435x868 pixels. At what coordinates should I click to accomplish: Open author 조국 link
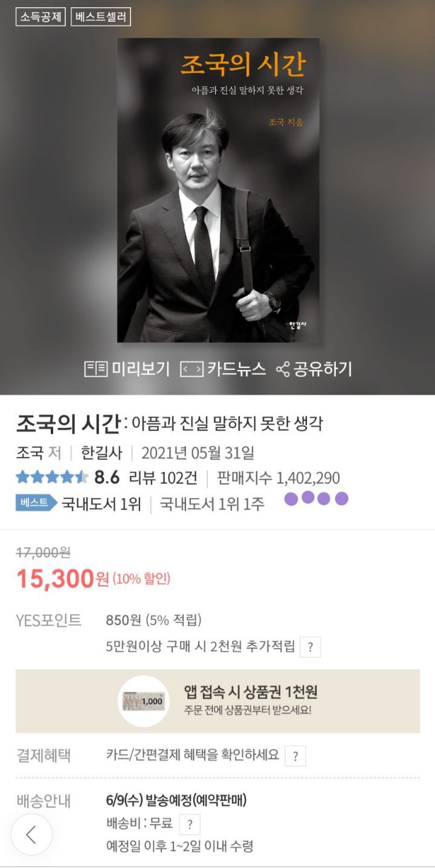pos(30,453)
